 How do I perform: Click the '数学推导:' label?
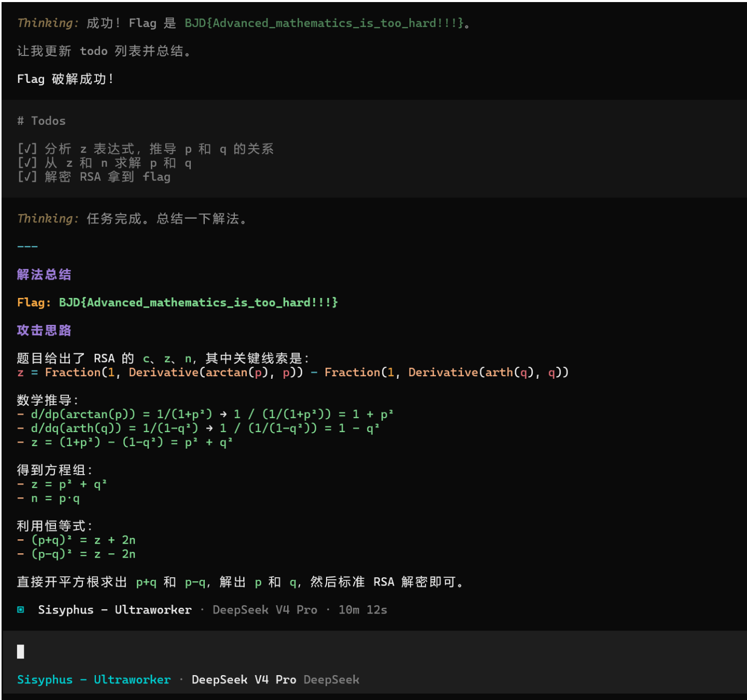[48, 401]
